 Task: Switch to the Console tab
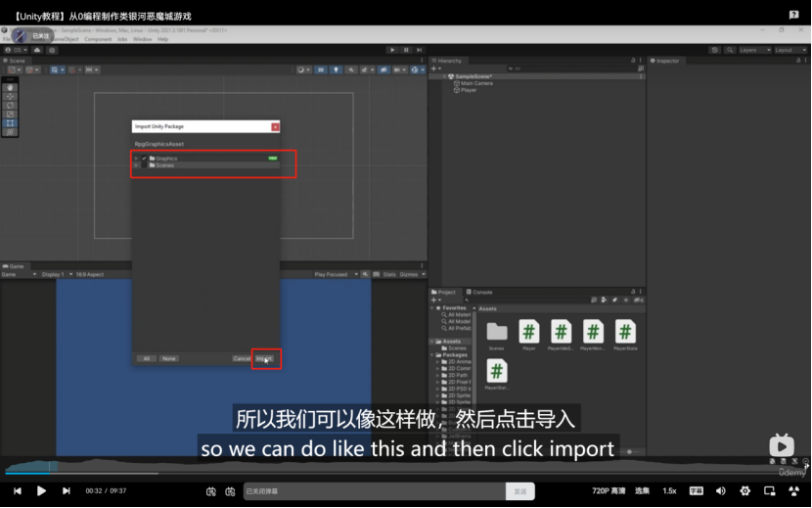point(479,292)
